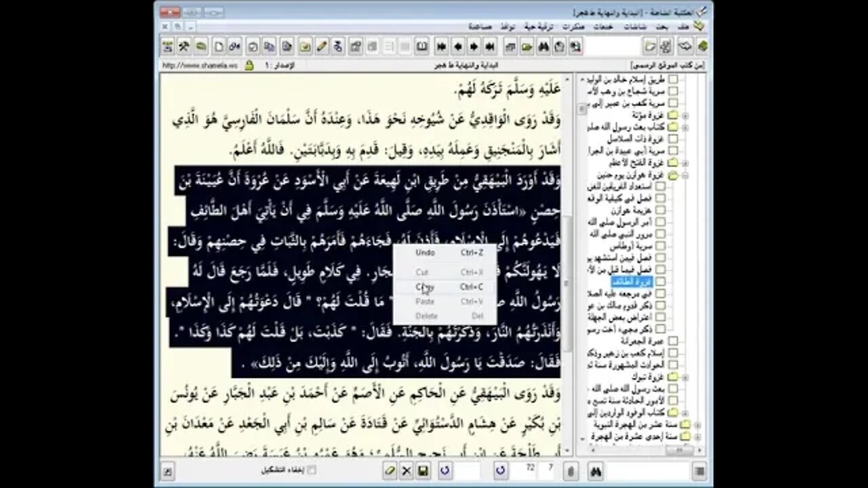Click the eraser icon in bottom bar
This screenshot has height=488, width=868.
tap(389, 470)
